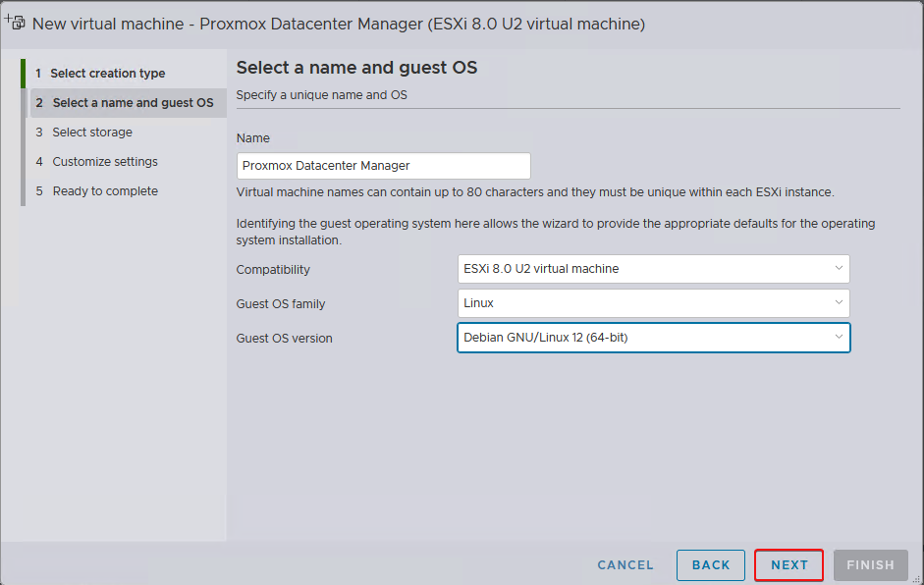
Task: Click the chevron arrow in Guest OS family field
Action: [838, 303]
